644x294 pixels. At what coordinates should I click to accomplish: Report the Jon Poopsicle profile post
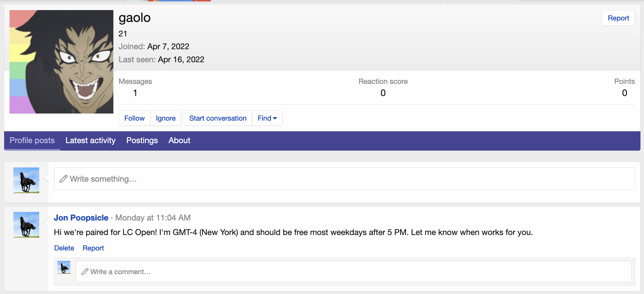click(x=93, y=248)
